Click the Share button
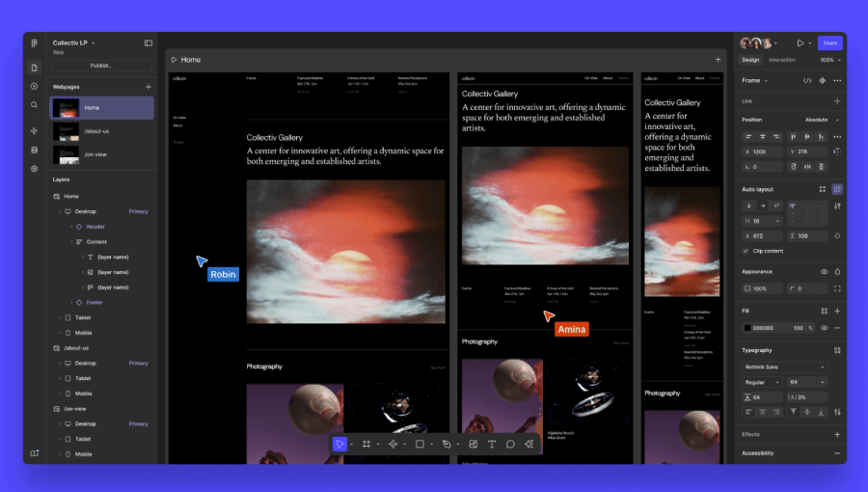The image size is (868, 492). [x=829, y=43]
